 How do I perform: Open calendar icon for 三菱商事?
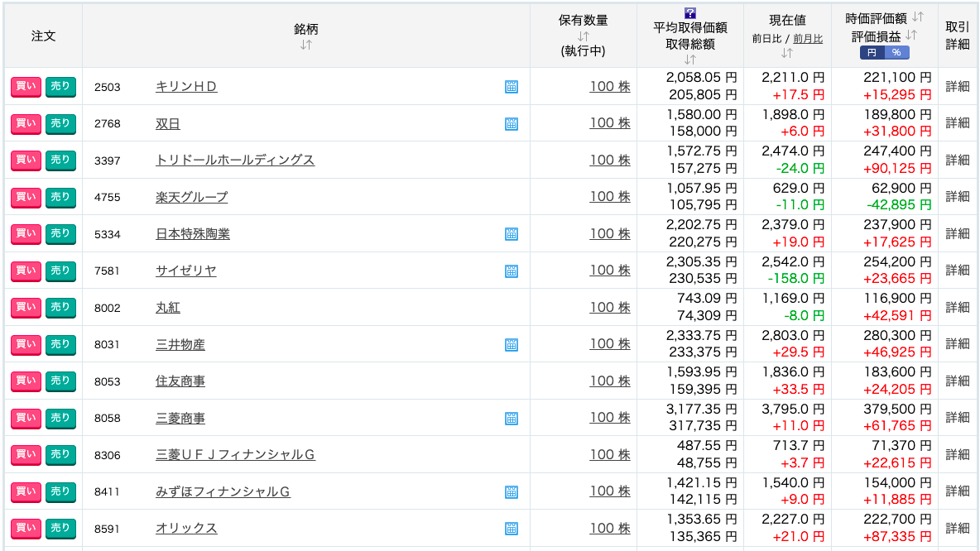[512, 419]
